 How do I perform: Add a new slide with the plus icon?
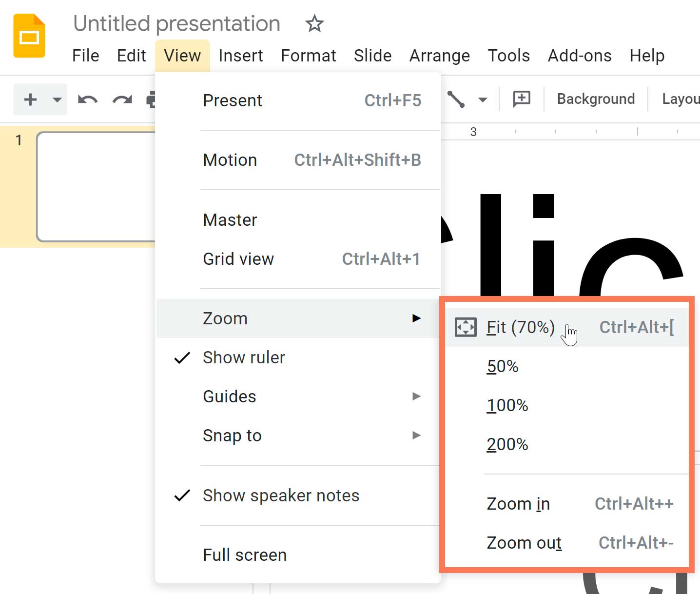pyautogui.click(x=30, y=99)
